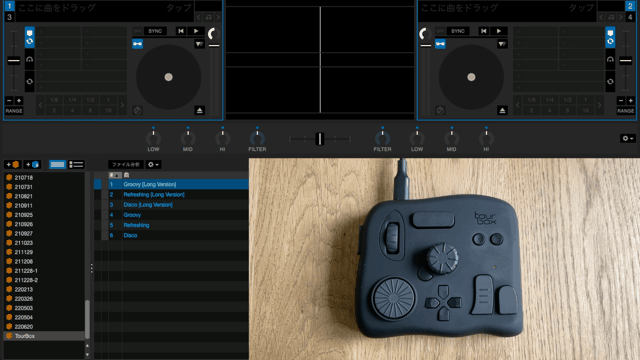Sort tracks by the # column header

[115, 175]
